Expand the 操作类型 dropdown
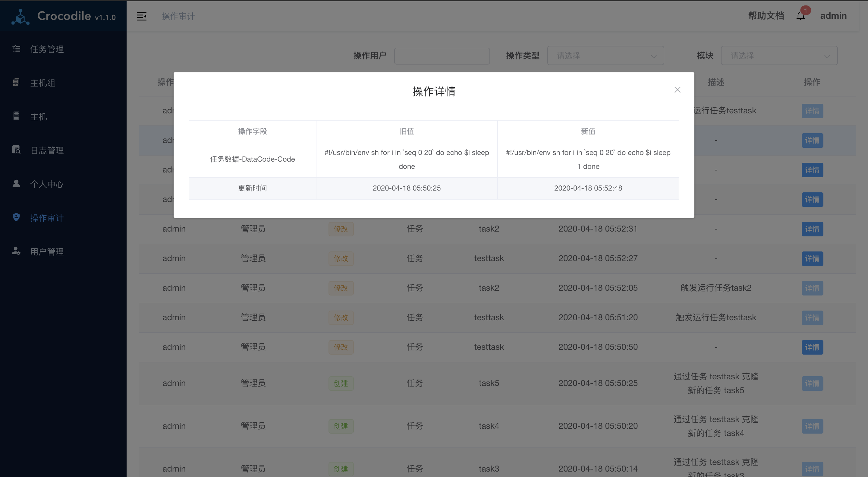The width and height of the screenshot is (868, 477). 605,55
